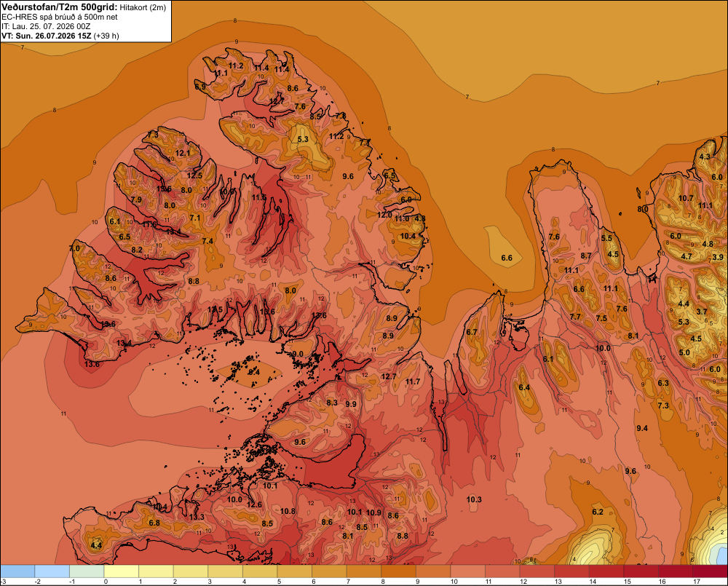728x586 pixels.
Task: Click the 8.4 value among the islands
Action: (254, 372)
